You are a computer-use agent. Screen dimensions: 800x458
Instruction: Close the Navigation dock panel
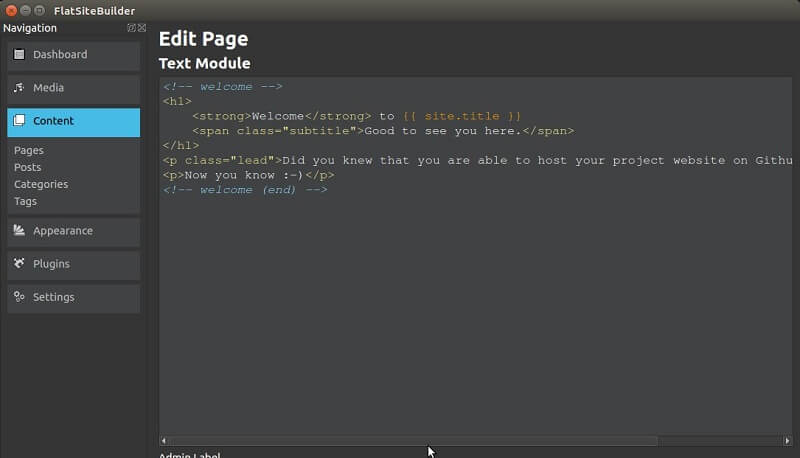click(x=142, y=28)
